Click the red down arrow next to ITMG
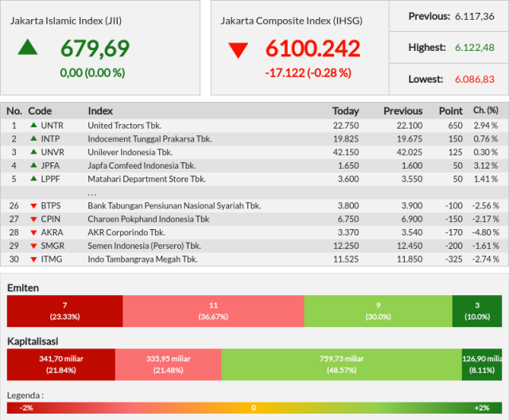The height and width of the screenshot is (420, 509). click(33, 259)
